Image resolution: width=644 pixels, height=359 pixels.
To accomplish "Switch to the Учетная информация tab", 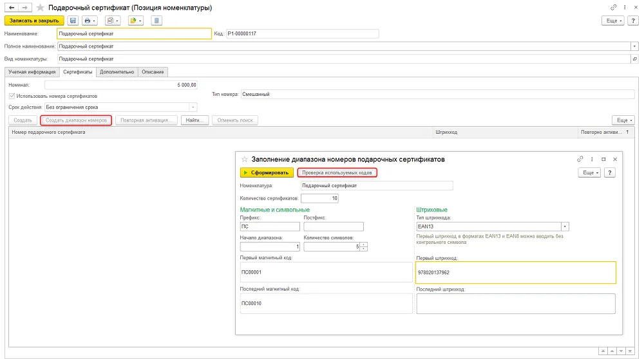I will 32,72.
